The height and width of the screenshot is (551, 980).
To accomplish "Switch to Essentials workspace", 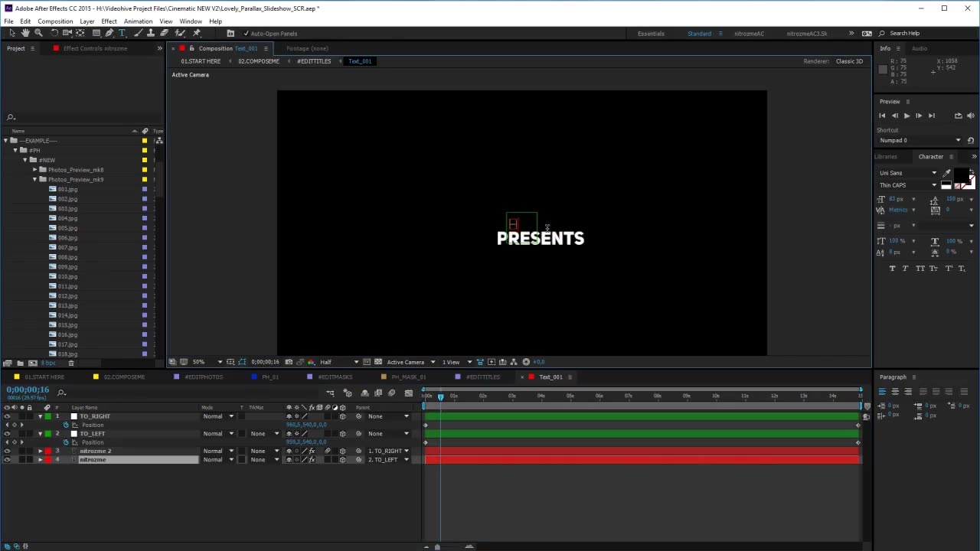I will coord(651,34).
